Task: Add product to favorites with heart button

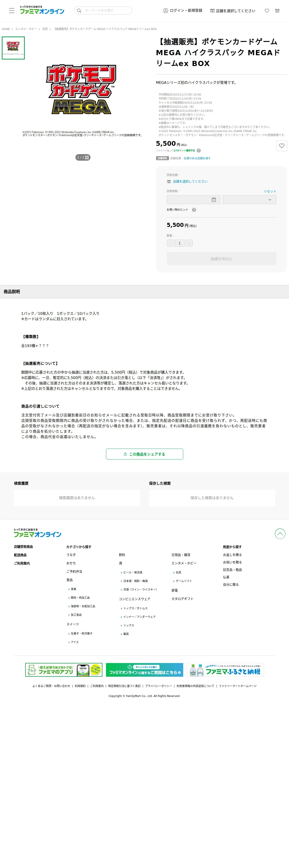Action: tap(282, 146)
